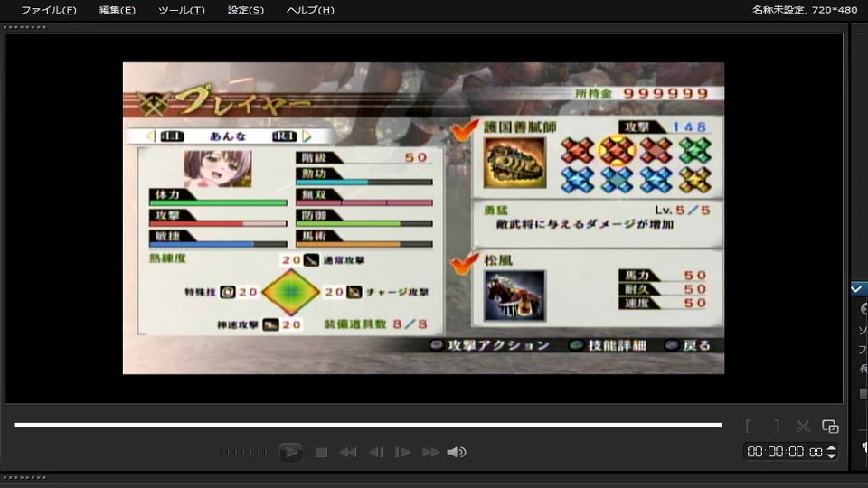Stop playback with the square Stop button
The width and height of the screenshot is (868, 488).
[321, 453]
